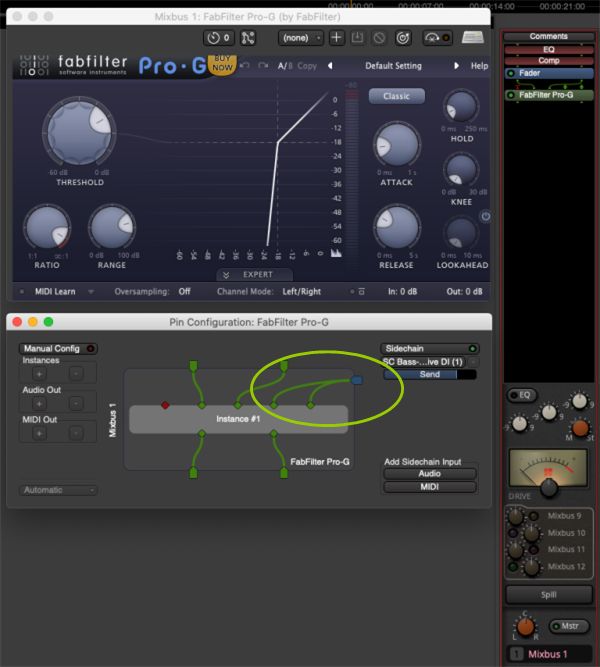Screen dimensions: 600x667
Task: Click the Ratio knob
Action: 47,228
